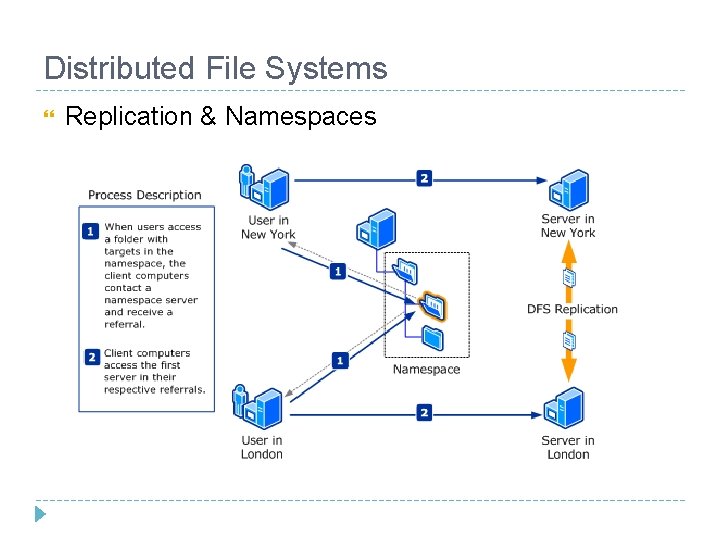Click step 1 badge near New York user

coord(338,271)
